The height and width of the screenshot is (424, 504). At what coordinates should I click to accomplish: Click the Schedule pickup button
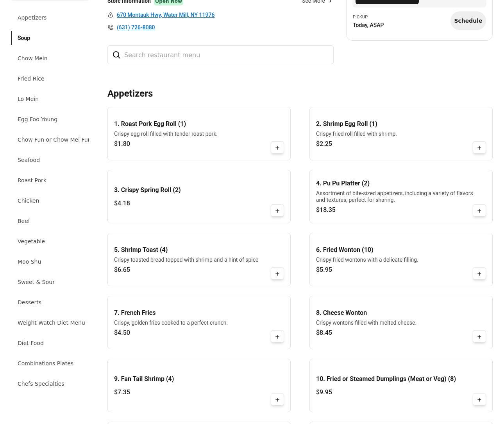coord(468,21)
